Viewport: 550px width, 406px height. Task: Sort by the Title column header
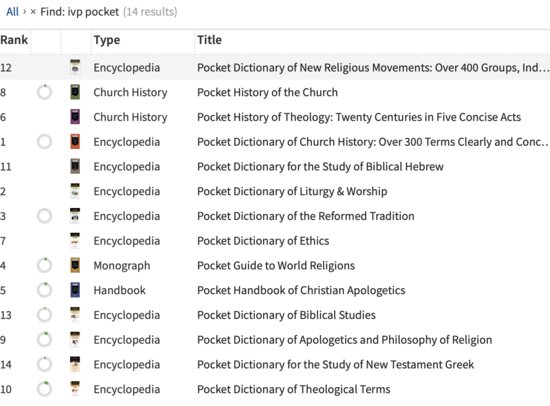click(x=209, y=40)
